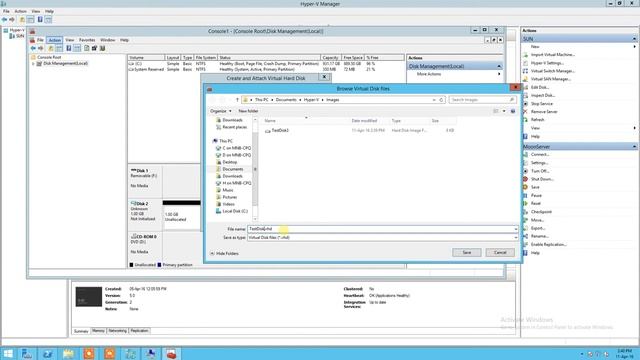Viewport: 640px width, 360px height.
Task: Click the Back arrow in Hyper-V Manager toolbar
Action: coord(4,20)
